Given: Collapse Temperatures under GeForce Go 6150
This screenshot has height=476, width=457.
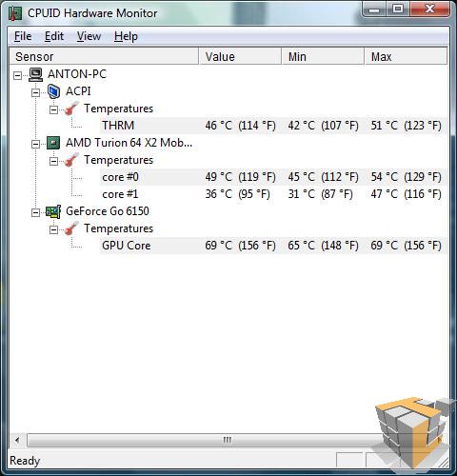Looking at the screenshot, I should pyautogui.click(x=54, y=229).
